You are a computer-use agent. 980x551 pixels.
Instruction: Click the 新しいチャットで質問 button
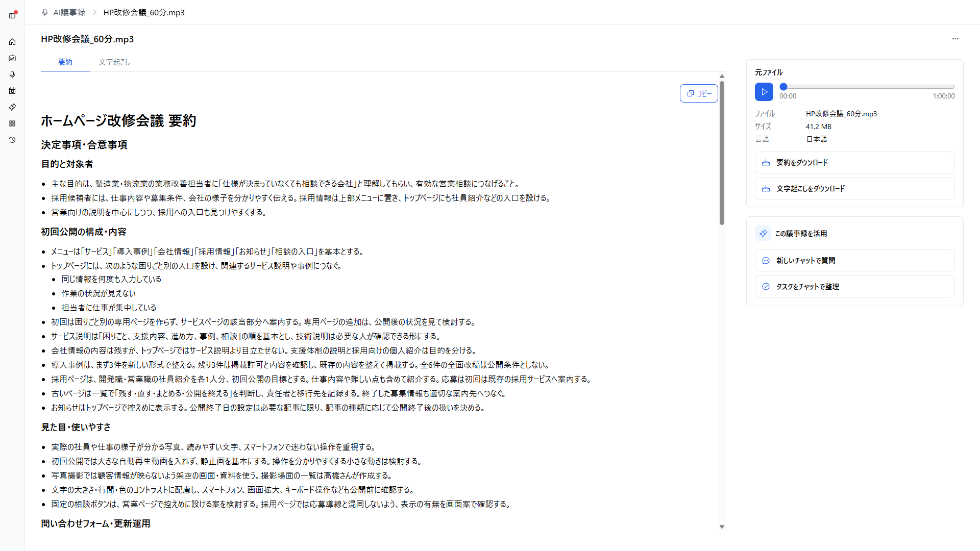pos(854,261)
